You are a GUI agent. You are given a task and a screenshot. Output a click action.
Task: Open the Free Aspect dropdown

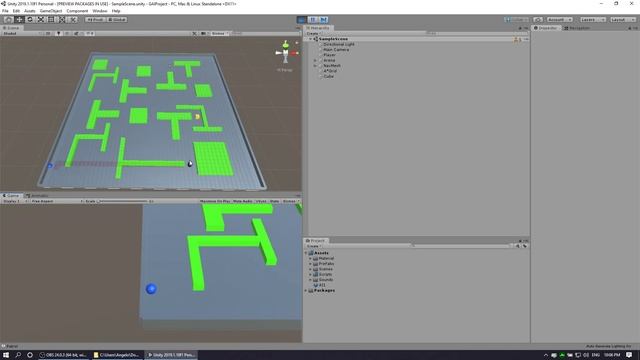57,201
